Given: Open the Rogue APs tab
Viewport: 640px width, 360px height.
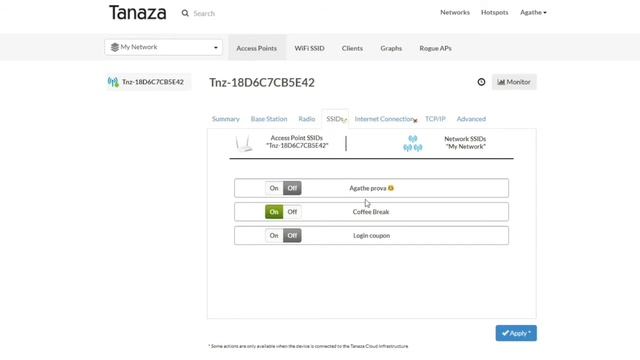Looking at the screenshot, I should [x=436, y=48].
